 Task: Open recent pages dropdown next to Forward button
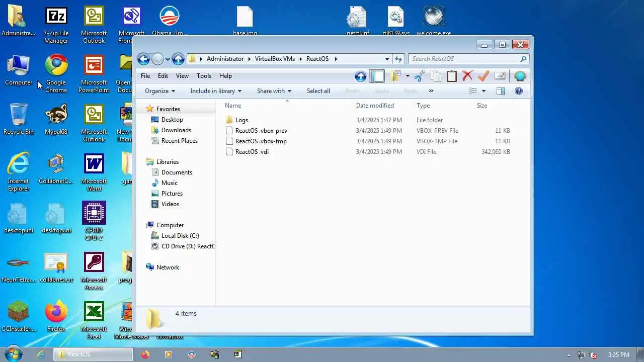tap(168, 59)
